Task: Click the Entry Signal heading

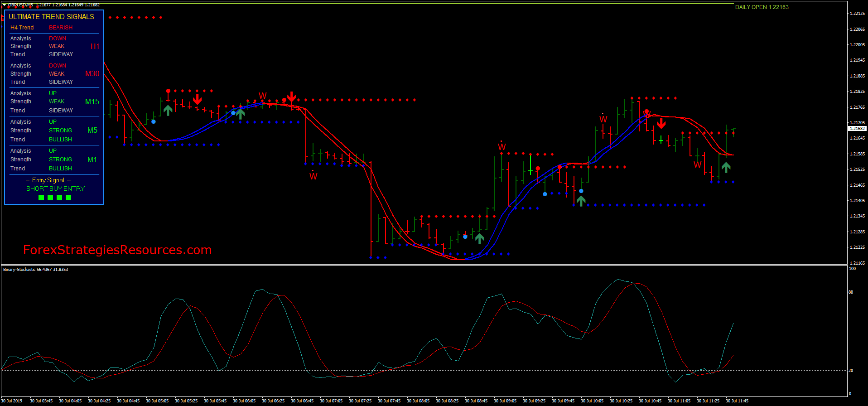Action: pos(48,180)
